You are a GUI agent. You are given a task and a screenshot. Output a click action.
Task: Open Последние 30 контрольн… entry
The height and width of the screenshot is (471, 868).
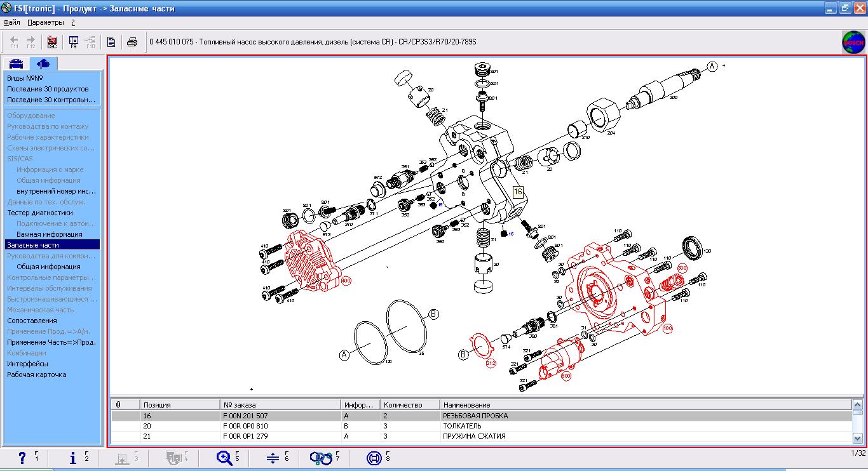[51, 100]
